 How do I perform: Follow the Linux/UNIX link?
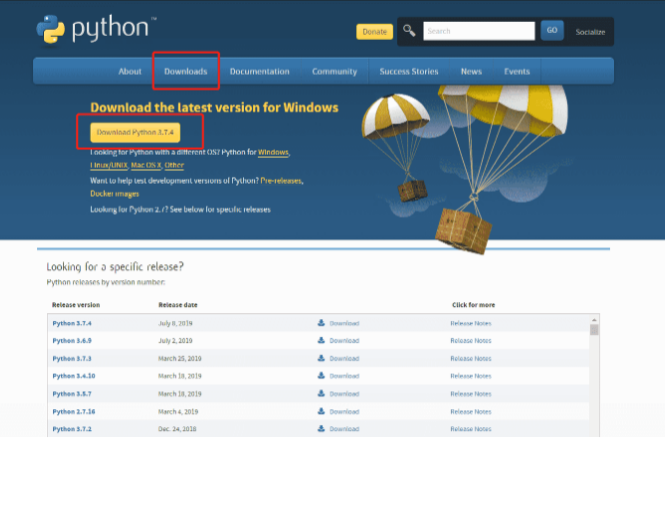pos(109,165)
